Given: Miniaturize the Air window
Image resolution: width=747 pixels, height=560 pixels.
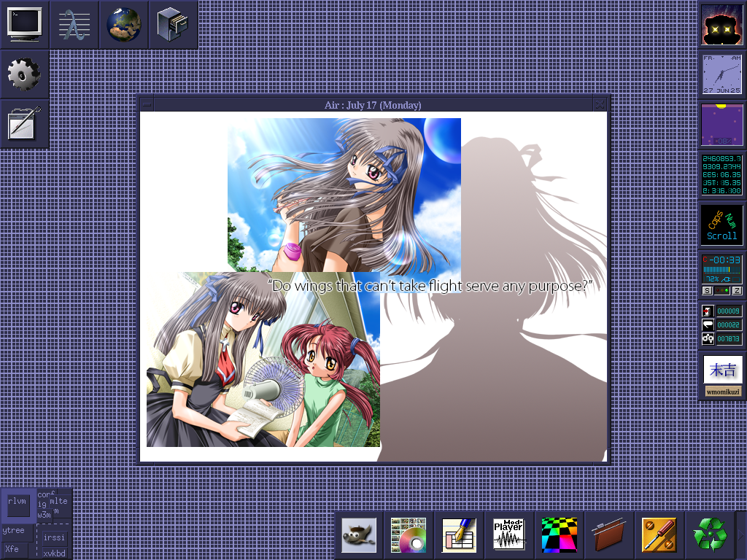Looking at the screenshot, I should 147,105.
